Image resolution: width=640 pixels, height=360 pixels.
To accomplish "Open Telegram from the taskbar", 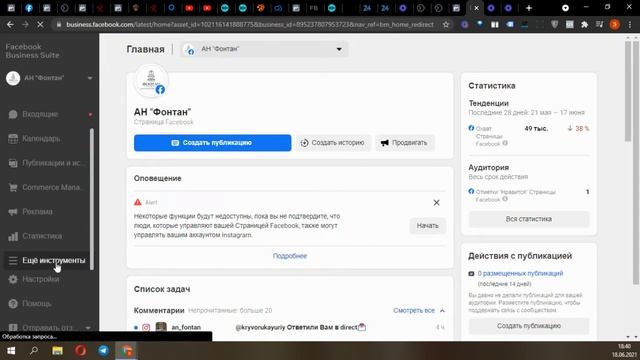I will pyautogui.click(x=104, y=351).
